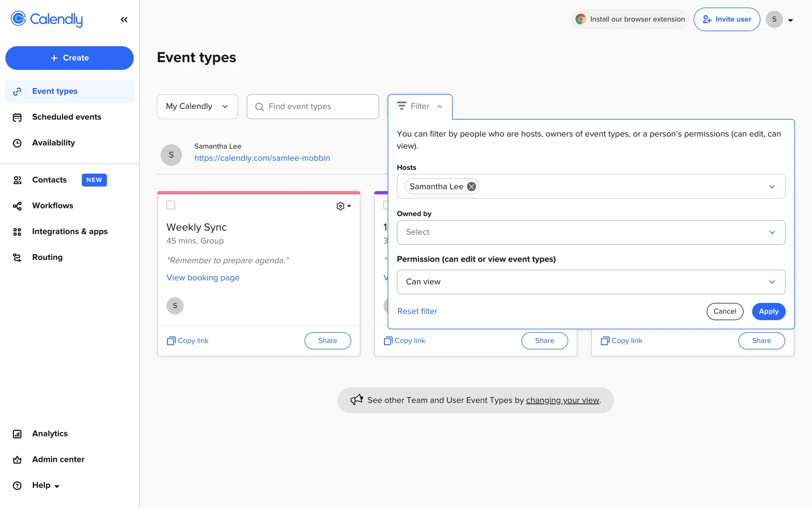This screenshot has width=812, height=508.
Task: Select the Weekly Sync checkbox
Action: (x=171, y=205)
